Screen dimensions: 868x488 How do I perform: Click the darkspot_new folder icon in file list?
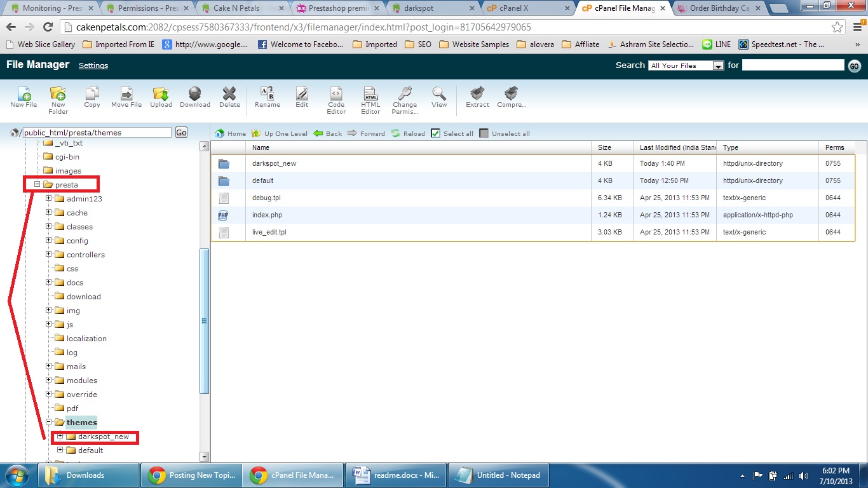(x=223, y=164)
